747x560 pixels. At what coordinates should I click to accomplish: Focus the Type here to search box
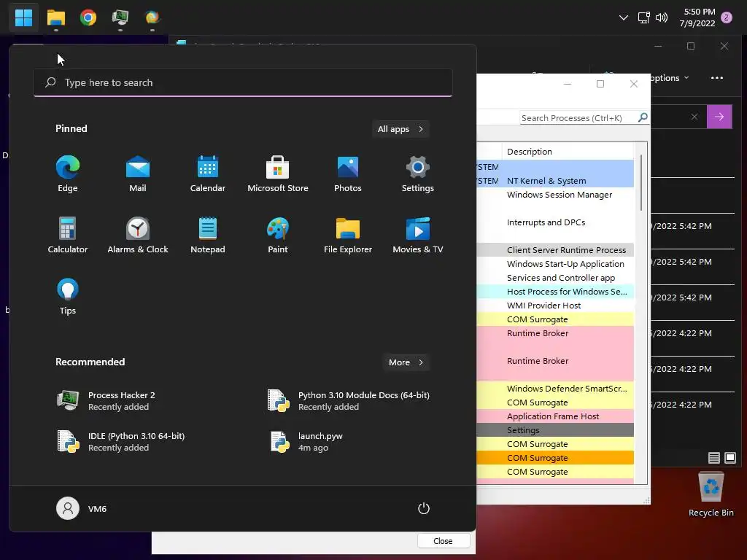(243, 82)
